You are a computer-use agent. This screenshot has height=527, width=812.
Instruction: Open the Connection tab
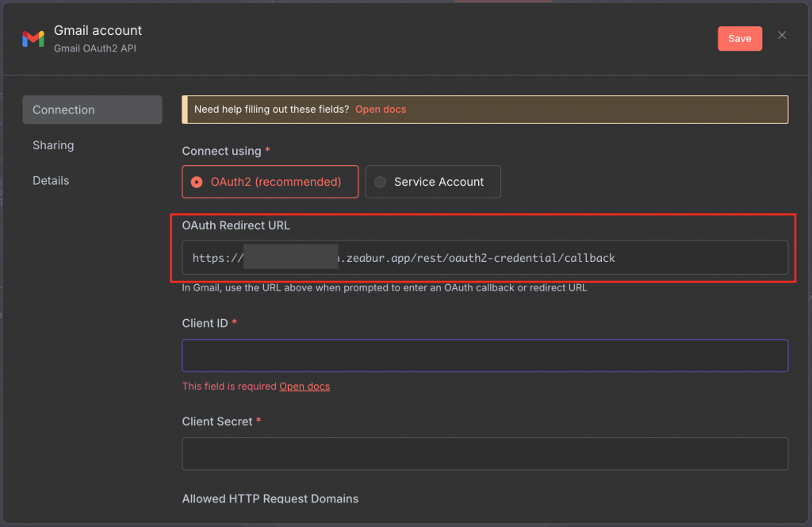[92, 110]
